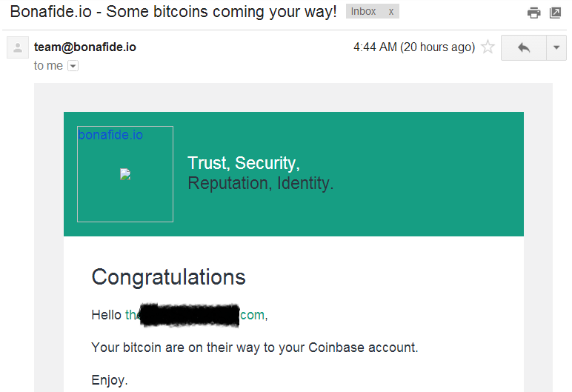Click the Print all icon
The image size is (572, 392).
533,13
